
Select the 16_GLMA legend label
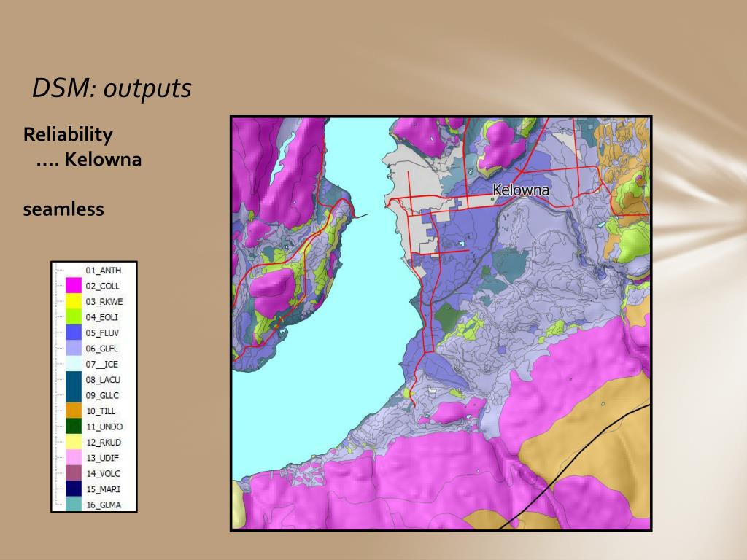[104, 505]
